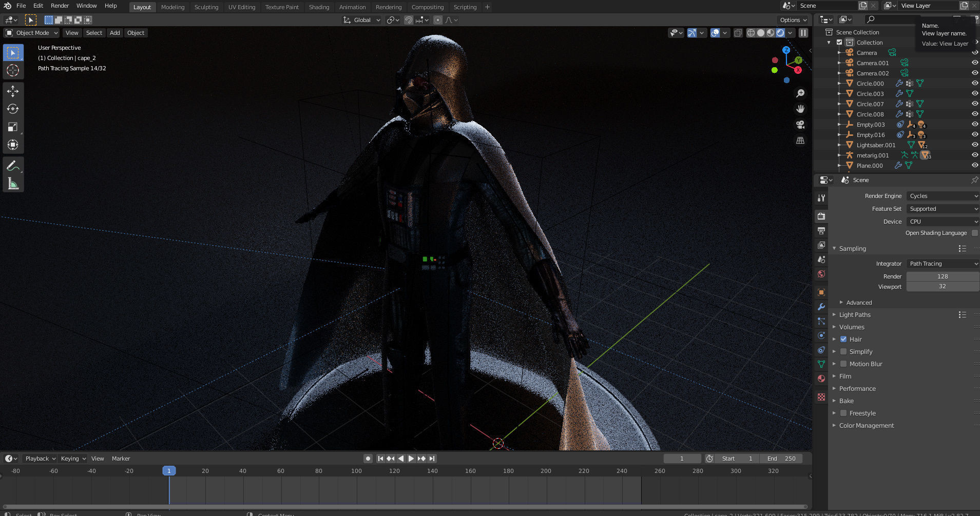Enable the Motion Blur checkbox
The image size is (980, 516).
tap(843, 364)
